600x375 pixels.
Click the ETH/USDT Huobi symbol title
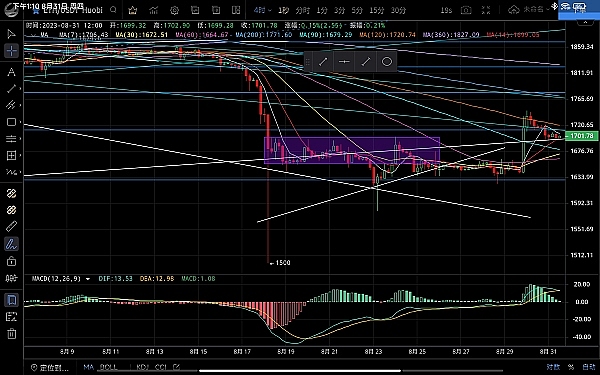click(x=73, y=10)
